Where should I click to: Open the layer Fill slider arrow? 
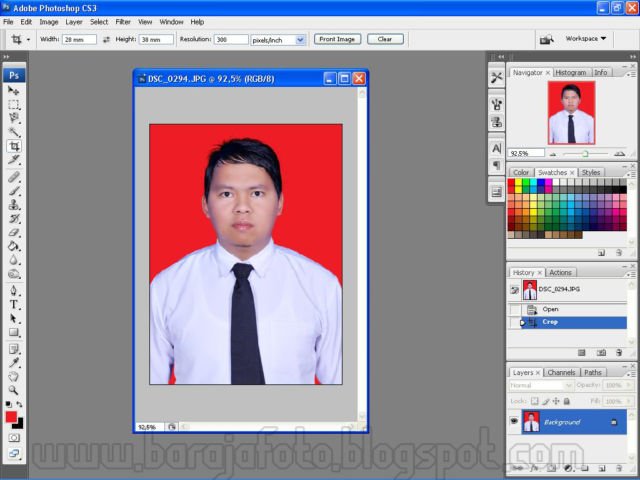[629, 401]
